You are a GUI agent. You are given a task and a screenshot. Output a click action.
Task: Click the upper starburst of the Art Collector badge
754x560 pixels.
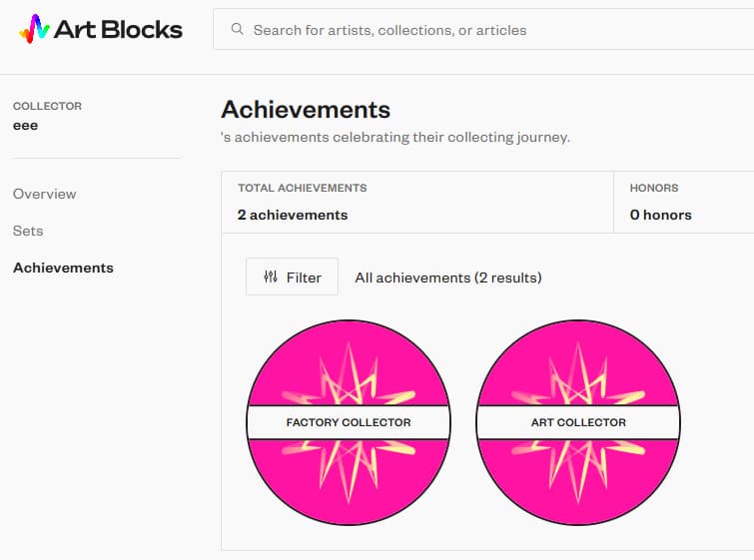[x=578, y=373]
